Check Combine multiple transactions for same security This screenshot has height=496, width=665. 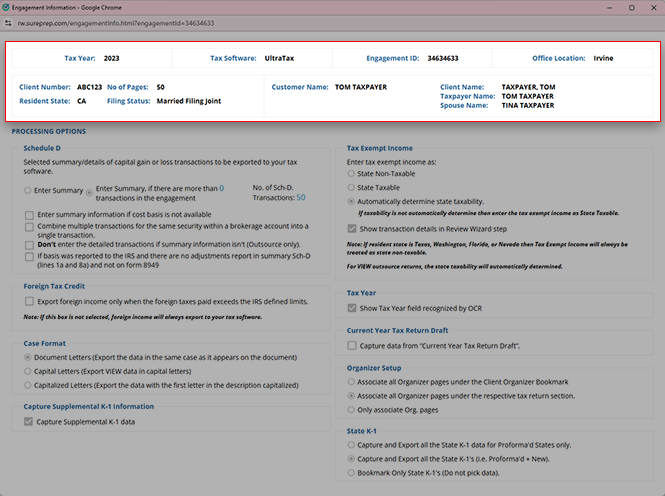29,227
